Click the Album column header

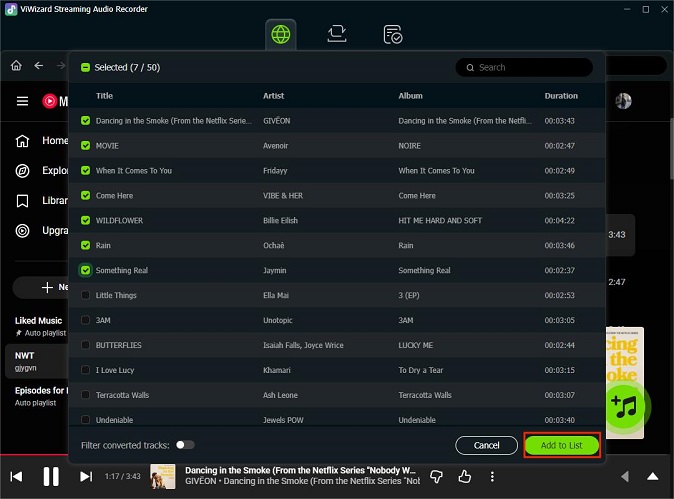point(411,96)
